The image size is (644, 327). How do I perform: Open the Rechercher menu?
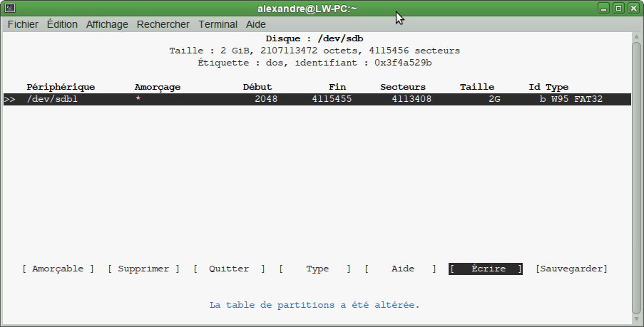(x=163, y=24)
